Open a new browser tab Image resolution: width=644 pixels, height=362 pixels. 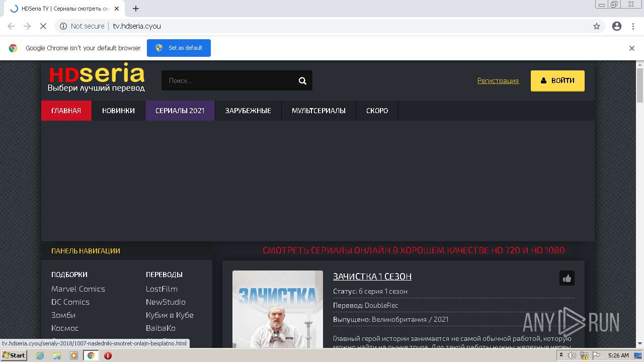click(136, 9)
